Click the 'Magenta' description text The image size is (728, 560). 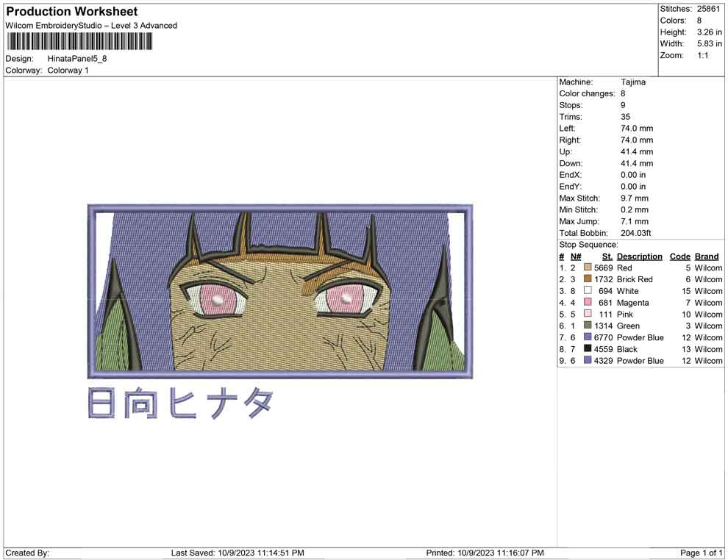(633, 303)
